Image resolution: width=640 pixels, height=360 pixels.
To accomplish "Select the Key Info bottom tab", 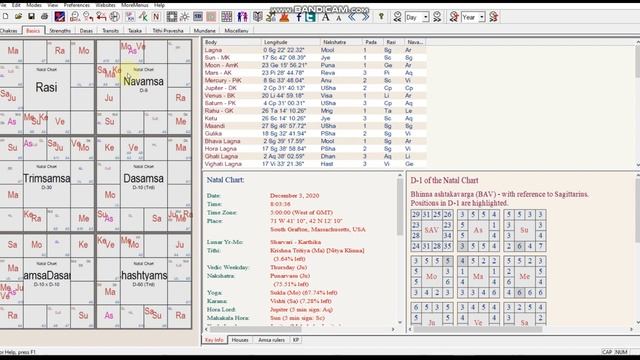I will (x=214, y=340).
